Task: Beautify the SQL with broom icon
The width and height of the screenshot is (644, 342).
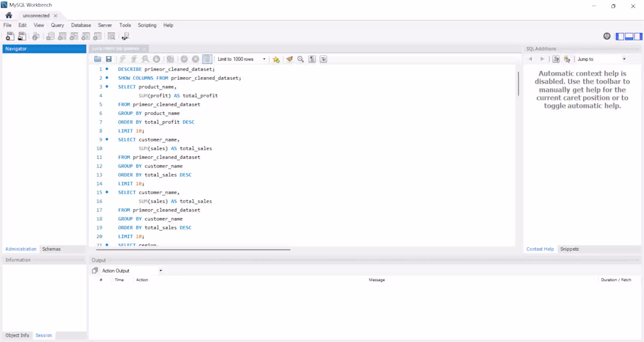Action: (290, 59)
